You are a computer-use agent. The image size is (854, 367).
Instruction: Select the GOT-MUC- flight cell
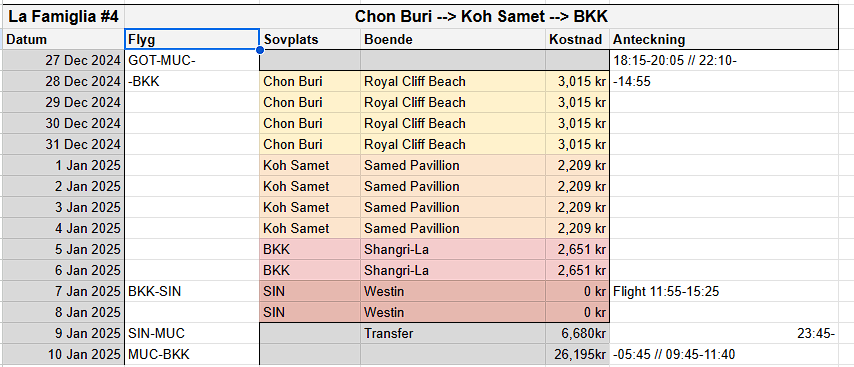pyautogui.click(x=192, y=60)
